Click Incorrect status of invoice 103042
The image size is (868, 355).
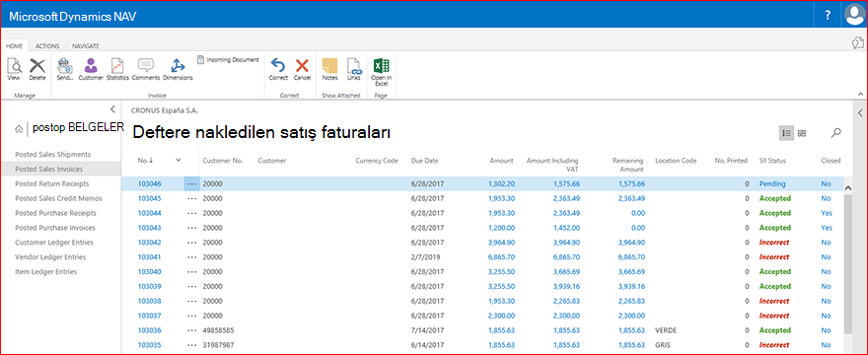point(774,243)
